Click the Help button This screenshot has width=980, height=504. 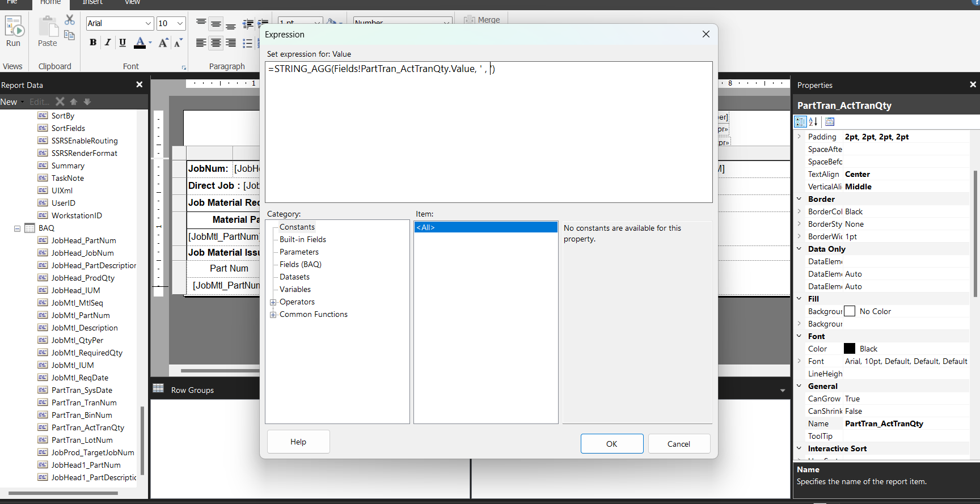coord(298,442)
